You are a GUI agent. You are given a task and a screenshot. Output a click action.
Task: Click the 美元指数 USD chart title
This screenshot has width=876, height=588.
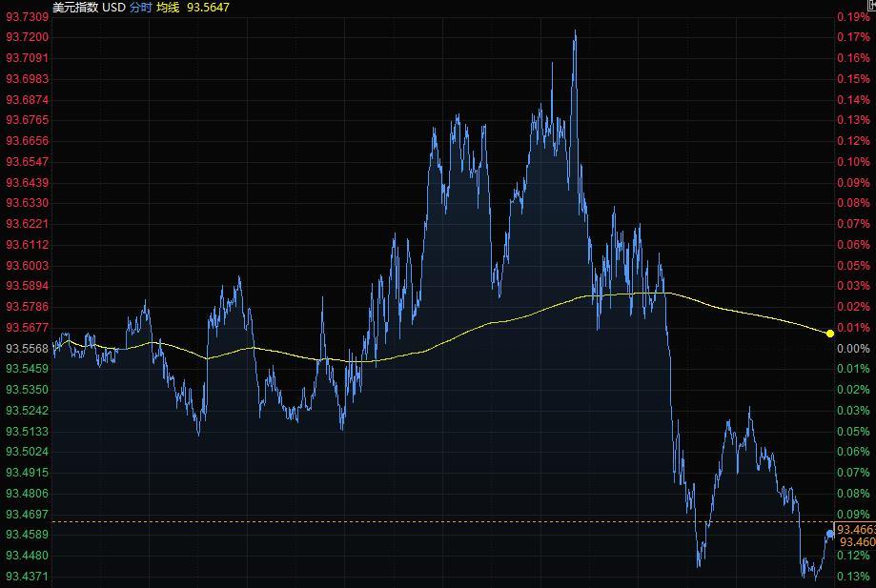[x=89, y=7]
